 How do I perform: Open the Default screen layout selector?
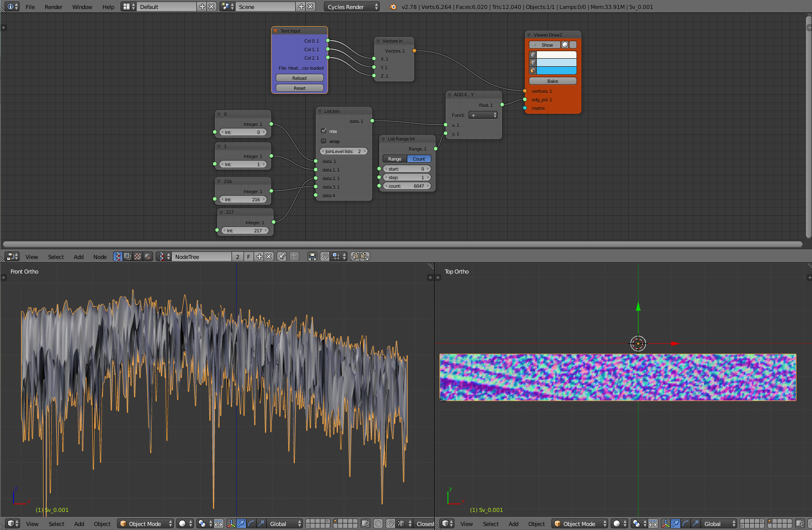[x=129, y=7]
